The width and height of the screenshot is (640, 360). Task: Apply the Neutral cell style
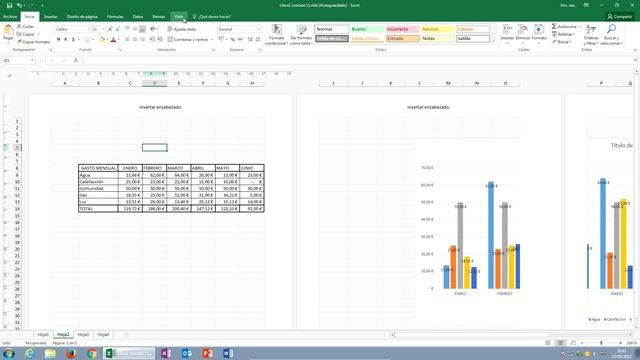pyautogui.click(x=438, y=29)
